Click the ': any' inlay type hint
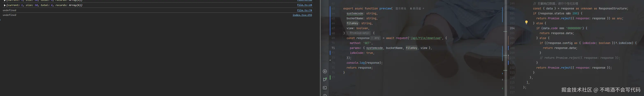The height and width of the screenshot is (96, 644). pyautogui.click(x=376, y=38)
